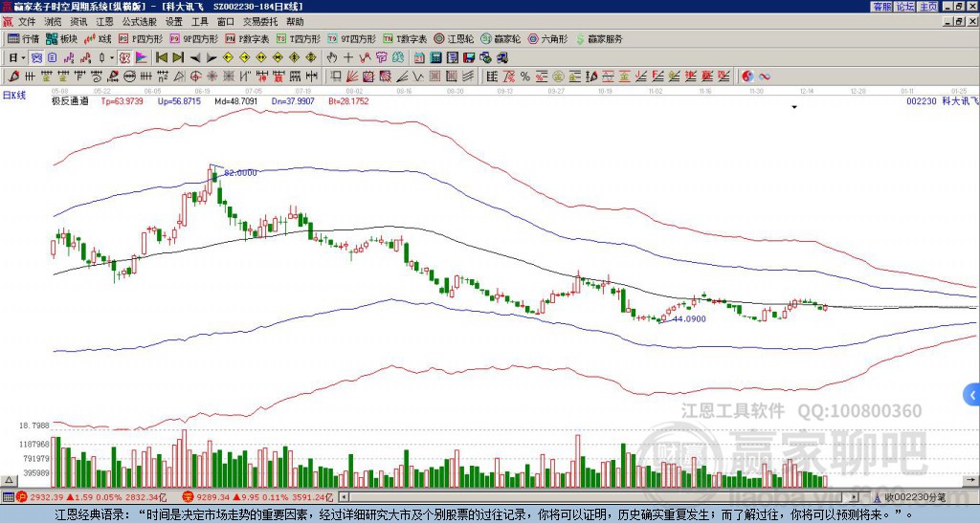This screenshot has width=980, height=524.
Task: Select the circle with horizontal line tool
Action: [x=129, y=76]
